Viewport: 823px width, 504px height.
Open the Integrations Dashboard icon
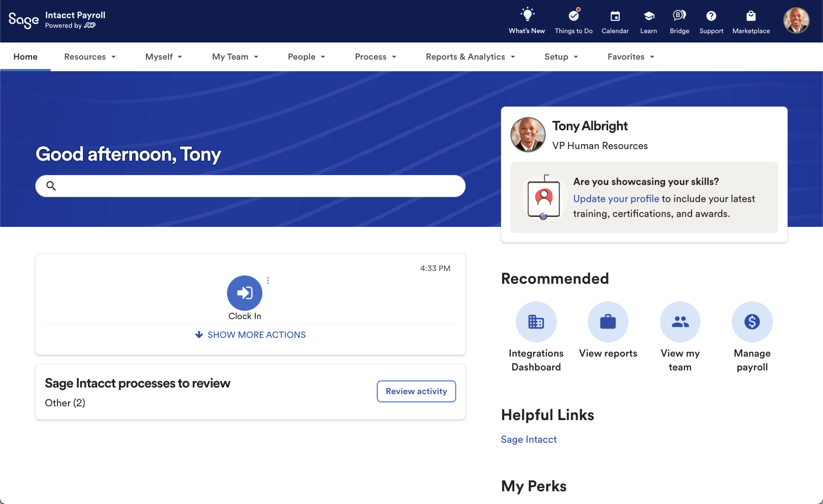(x=536, y=322)
